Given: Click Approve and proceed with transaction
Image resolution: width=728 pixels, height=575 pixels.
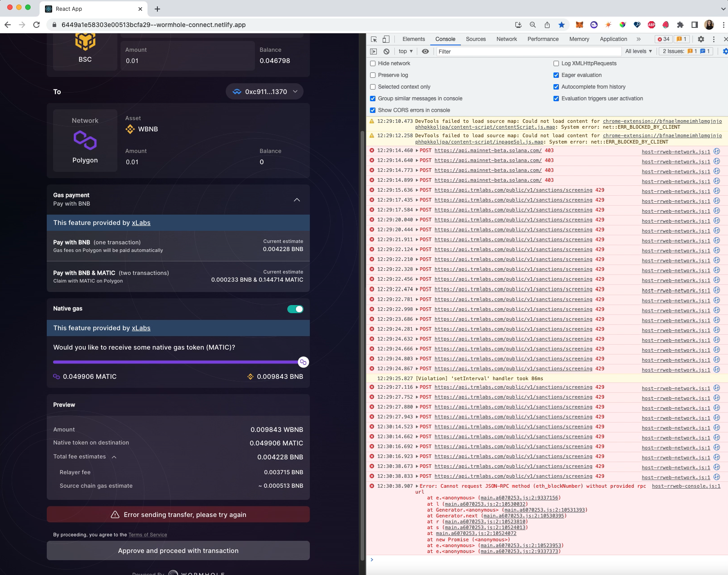Looking at the screenshot, I should coord(178,550).
